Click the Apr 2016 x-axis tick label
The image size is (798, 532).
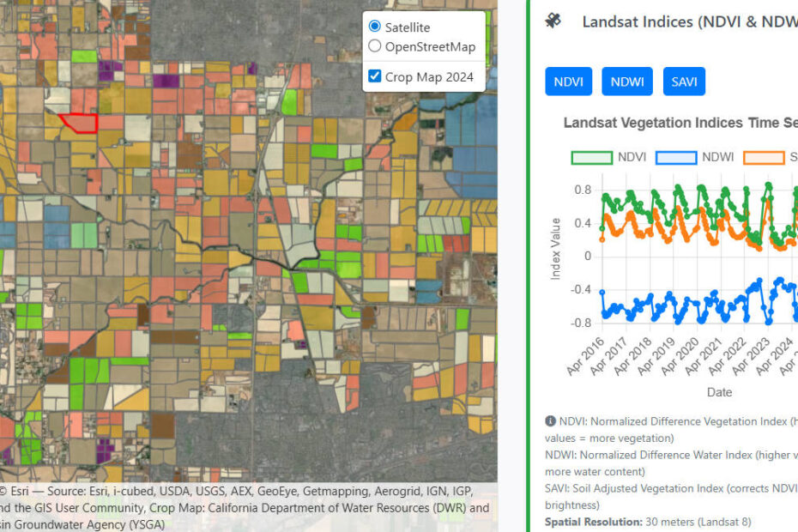tap(585, 358)
